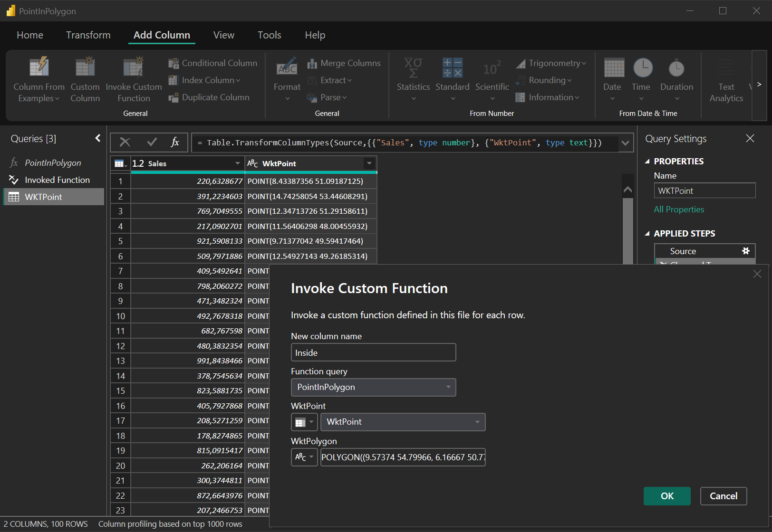The width and height of the screenshot is (772, 532).
Task: Click the New column name field
Action: pos(373,352)
